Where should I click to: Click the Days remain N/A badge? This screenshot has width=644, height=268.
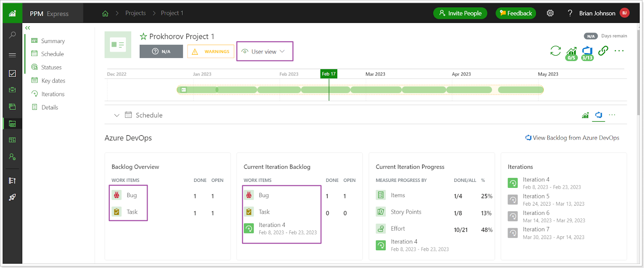tap(591, 36)
